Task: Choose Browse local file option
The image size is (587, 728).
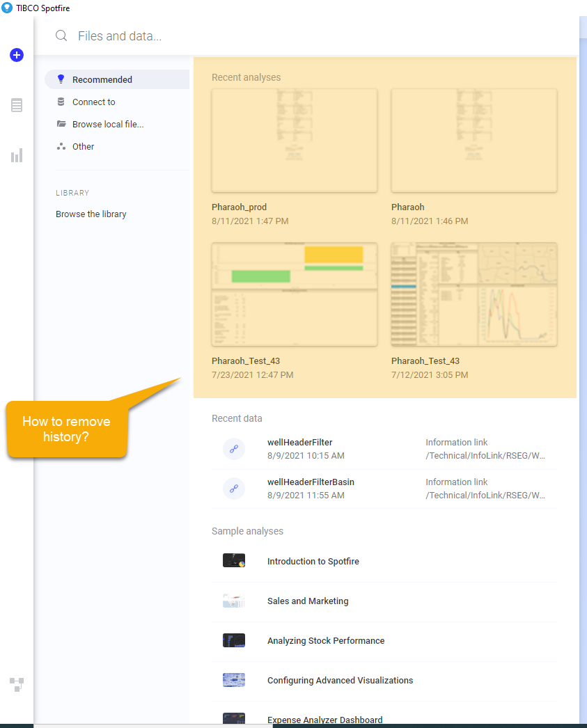Action: tap(108, 124)
